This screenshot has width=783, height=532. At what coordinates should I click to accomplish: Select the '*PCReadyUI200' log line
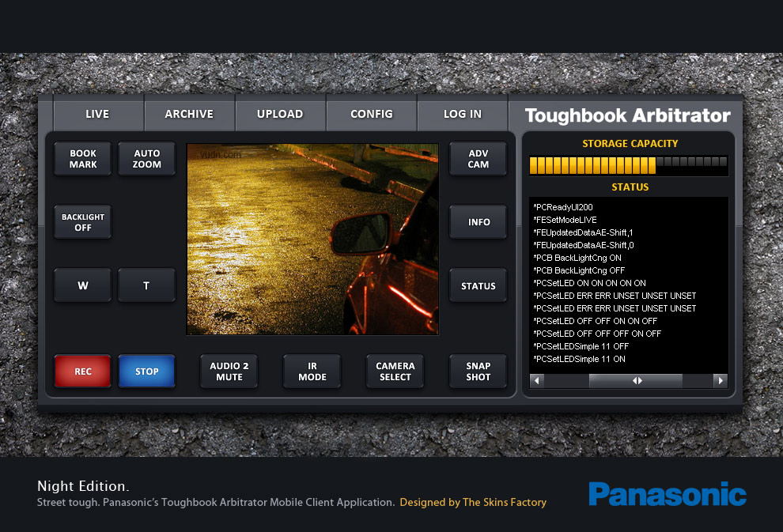[563, 207]
